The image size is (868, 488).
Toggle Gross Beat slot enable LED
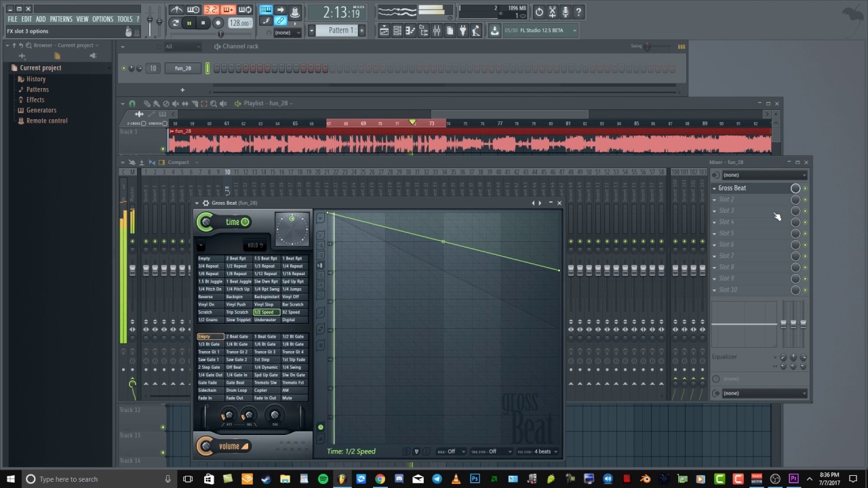pyautogui.click(x=806, y=188)
